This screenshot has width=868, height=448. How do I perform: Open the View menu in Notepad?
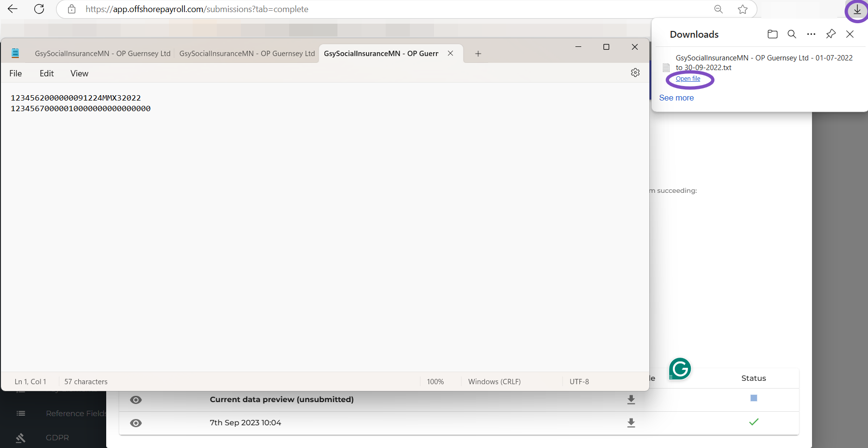pos(79,73)
